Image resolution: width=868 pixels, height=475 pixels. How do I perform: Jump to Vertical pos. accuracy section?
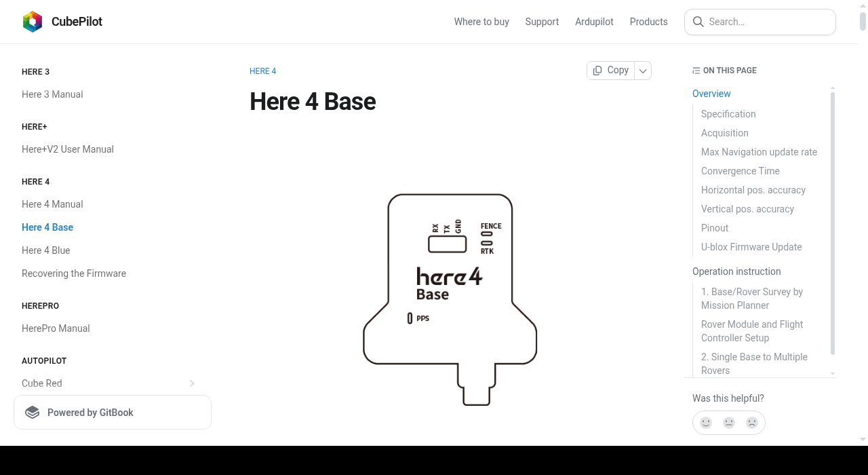(747, 209)
